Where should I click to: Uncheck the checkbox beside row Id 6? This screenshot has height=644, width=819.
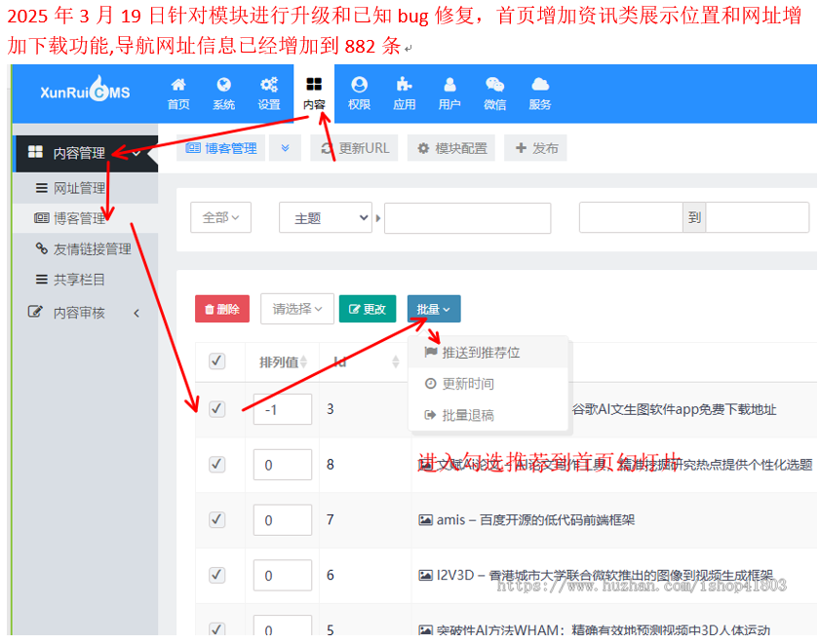pyautogui.click(x=216, y=575)
